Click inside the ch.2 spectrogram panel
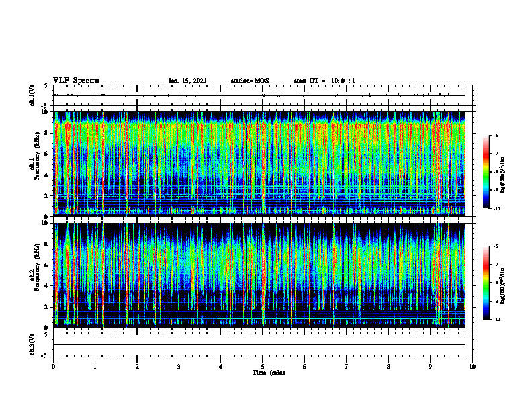532x411 pixels. (259, 275)
